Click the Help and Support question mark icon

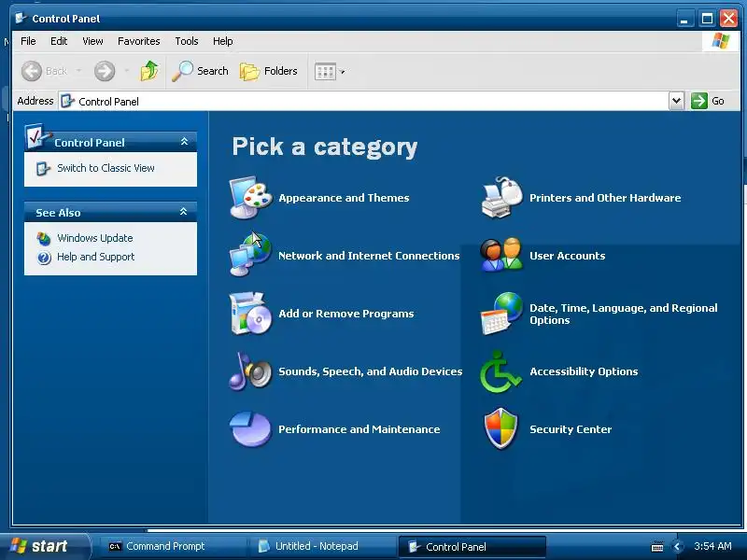(x=44, y=258)
